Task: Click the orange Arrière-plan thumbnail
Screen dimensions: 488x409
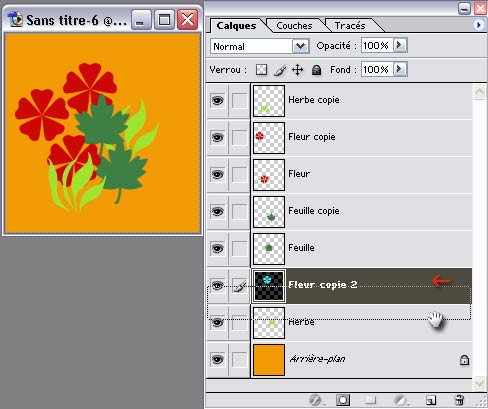Action: point(269,360)
